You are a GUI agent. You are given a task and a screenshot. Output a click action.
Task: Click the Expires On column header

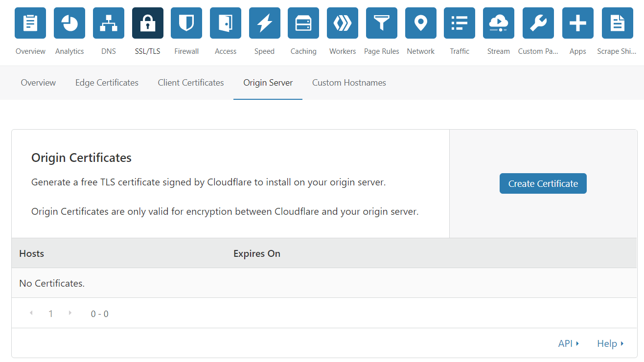pyautogui.click(x=257, y=253)
